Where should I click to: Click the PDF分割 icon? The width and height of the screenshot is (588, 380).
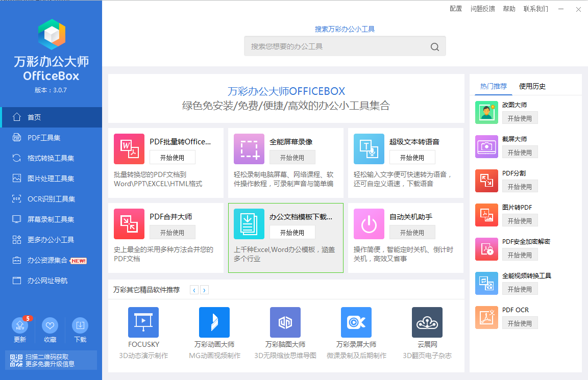[486, 181]
